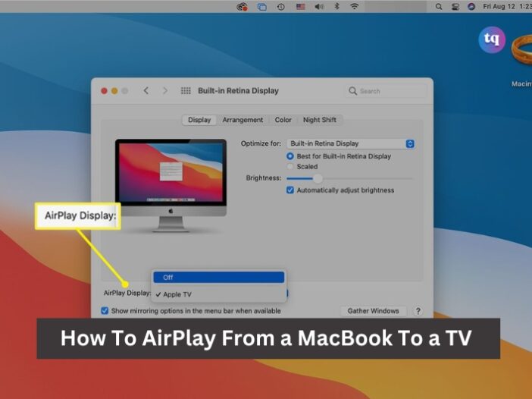
Task: Select Best for Built-in Retina Display
Action: coord(290,156)
